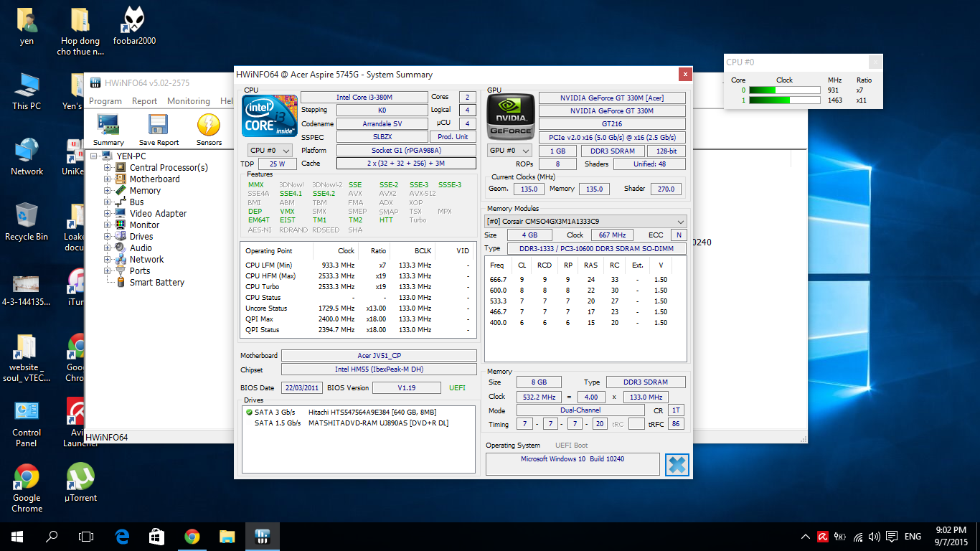The width and height of the screenshot is (980, 551).
Task: Click the blue X close button in System Summary
Action: (677, 465)
